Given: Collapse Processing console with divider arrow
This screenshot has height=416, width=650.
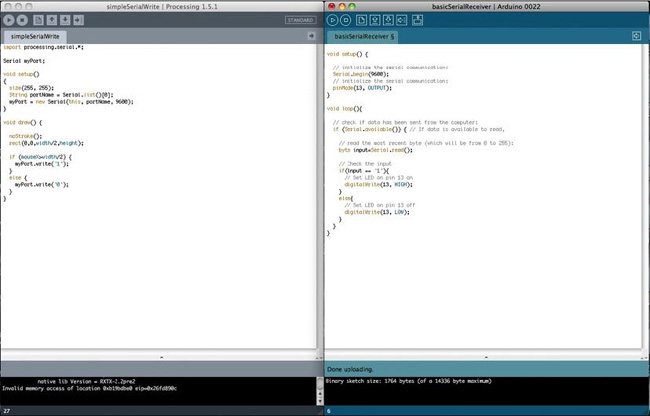Looking at the screenshot, I should (x=162, y=357).
